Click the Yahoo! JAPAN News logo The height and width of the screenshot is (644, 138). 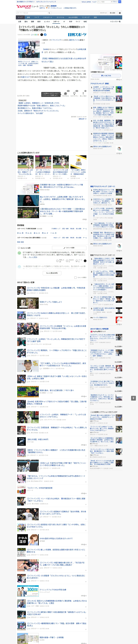pyautogui.click(x=27, y=7)
